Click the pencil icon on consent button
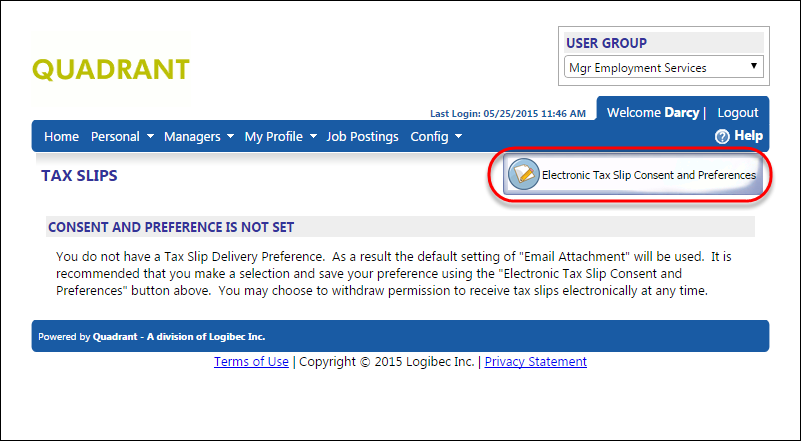Screen dimensions: 801x441 [x=523, y=174]
